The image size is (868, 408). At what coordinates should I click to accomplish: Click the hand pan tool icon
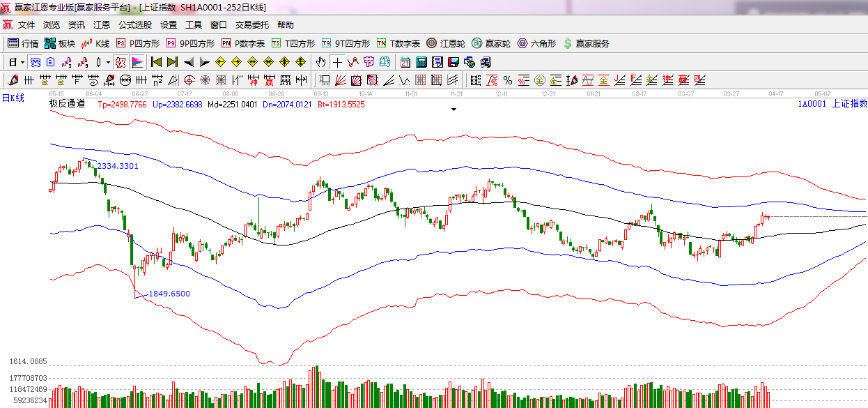(x=320, y=62)
